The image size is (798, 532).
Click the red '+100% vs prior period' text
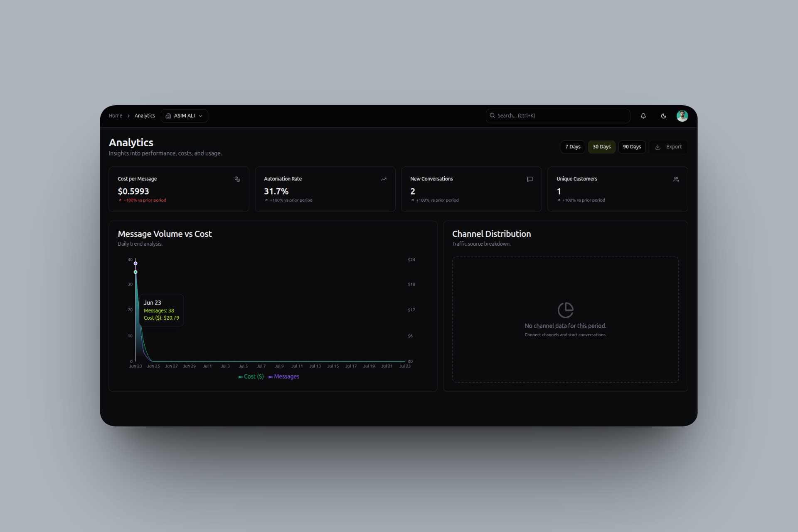coord(145,200)
